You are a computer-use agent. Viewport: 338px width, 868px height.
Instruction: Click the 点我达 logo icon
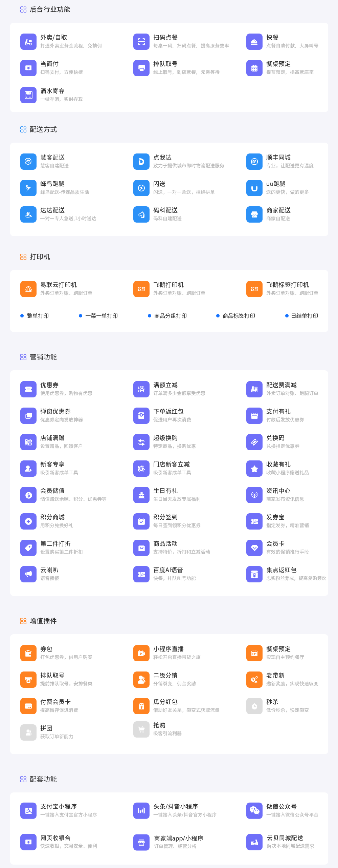pos(141,162)
